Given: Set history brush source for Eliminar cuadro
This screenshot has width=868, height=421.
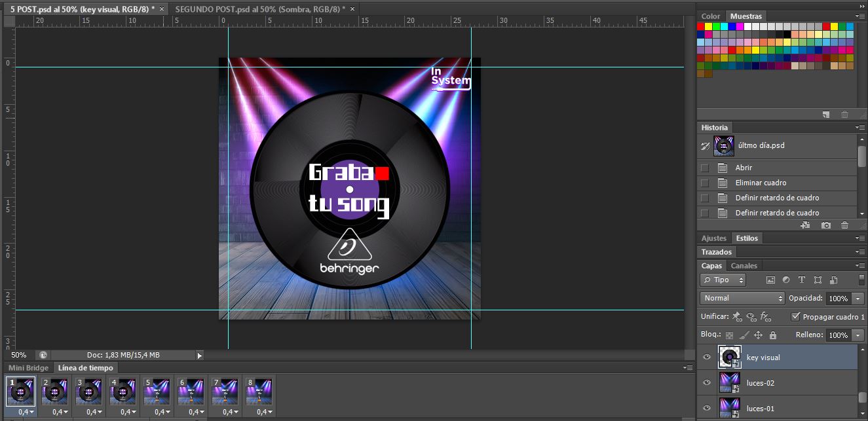Looking at the screenshot, I should tap(705, 183).
